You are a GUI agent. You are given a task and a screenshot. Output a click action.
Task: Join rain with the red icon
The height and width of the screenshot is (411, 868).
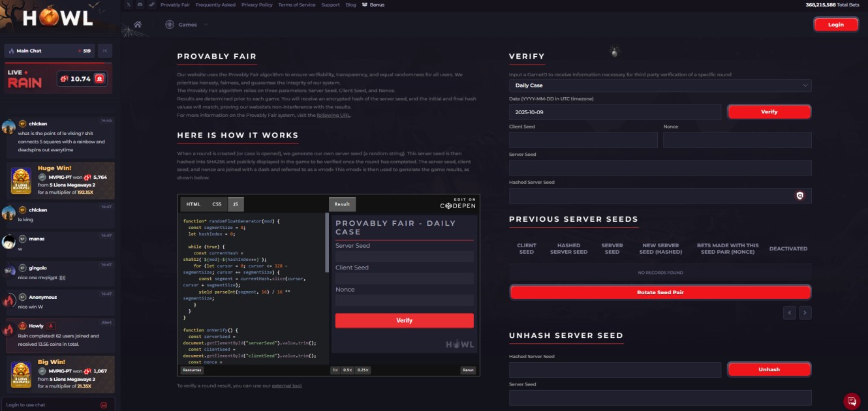click(100, 79)
